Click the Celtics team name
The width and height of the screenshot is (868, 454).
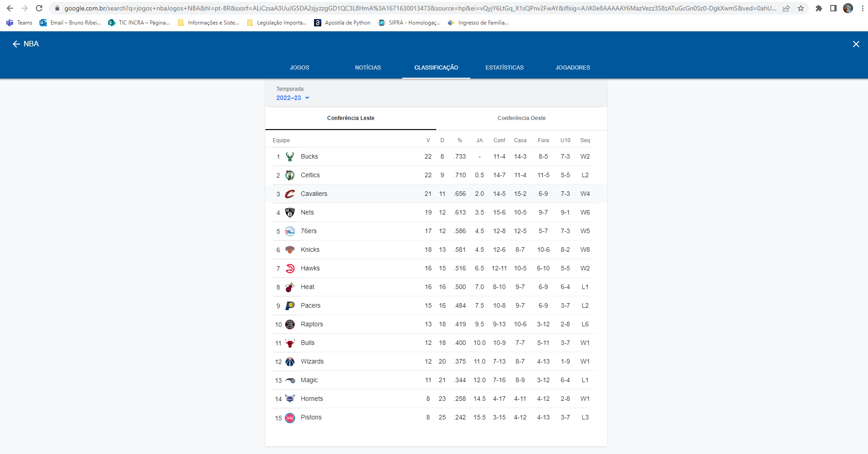310,175
